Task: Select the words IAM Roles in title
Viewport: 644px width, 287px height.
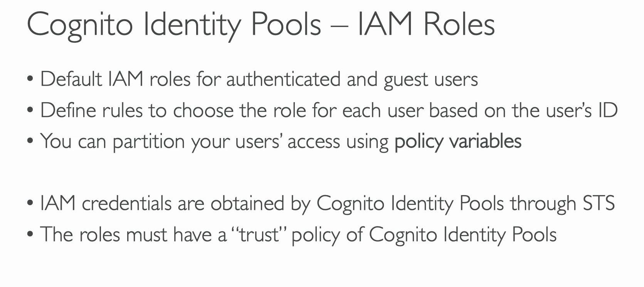Action: point(426,25)
